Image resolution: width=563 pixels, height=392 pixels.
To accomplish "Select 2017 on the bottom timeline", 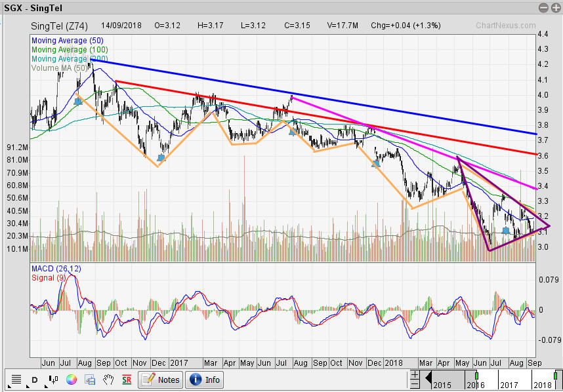I will [509, 385].
